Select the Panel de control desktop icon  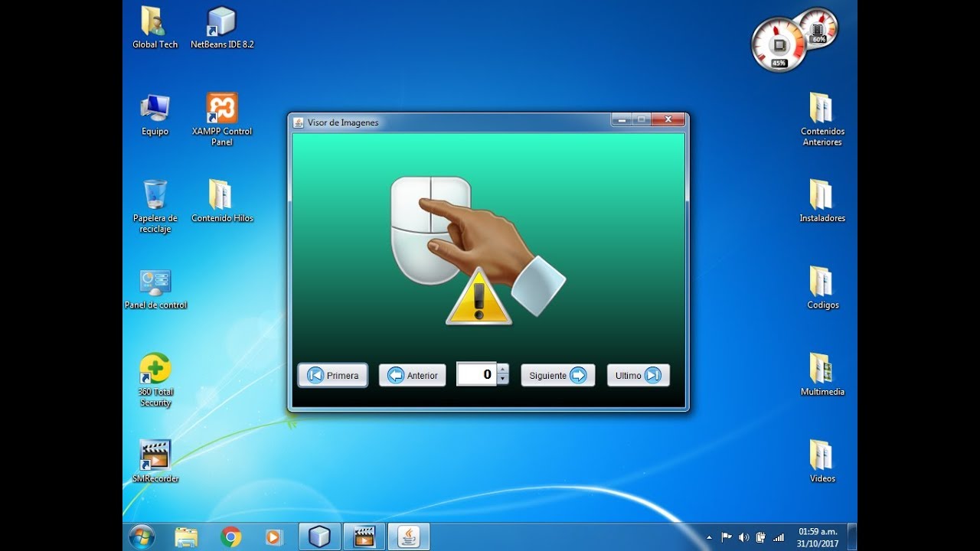point(155,289)
